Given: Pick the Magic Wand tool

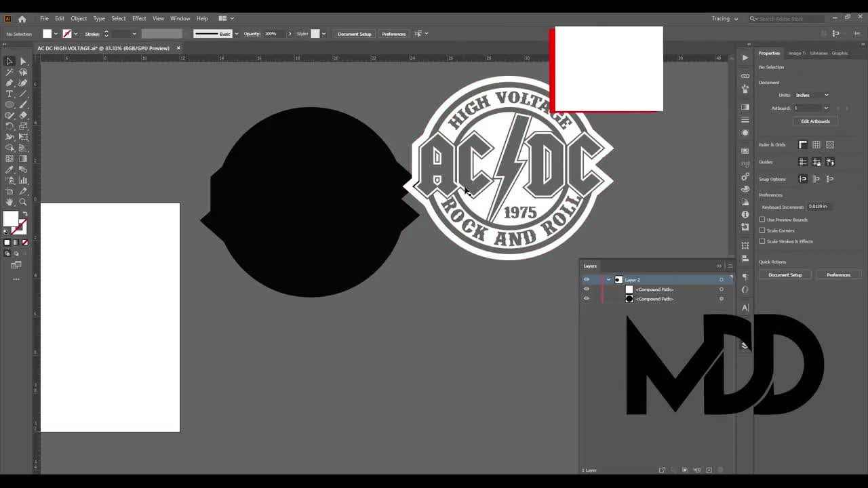Looking at the screenshot, I should pyautogui.click(x=9, y=72).
